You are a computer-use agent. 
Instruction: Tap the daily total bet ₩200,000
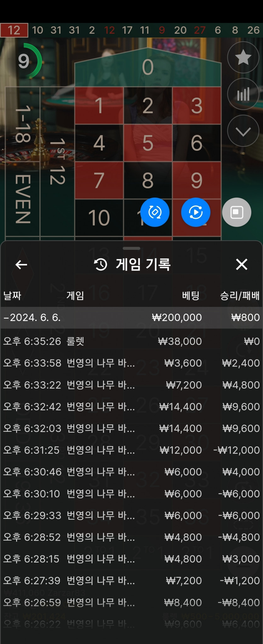[177, 318]
